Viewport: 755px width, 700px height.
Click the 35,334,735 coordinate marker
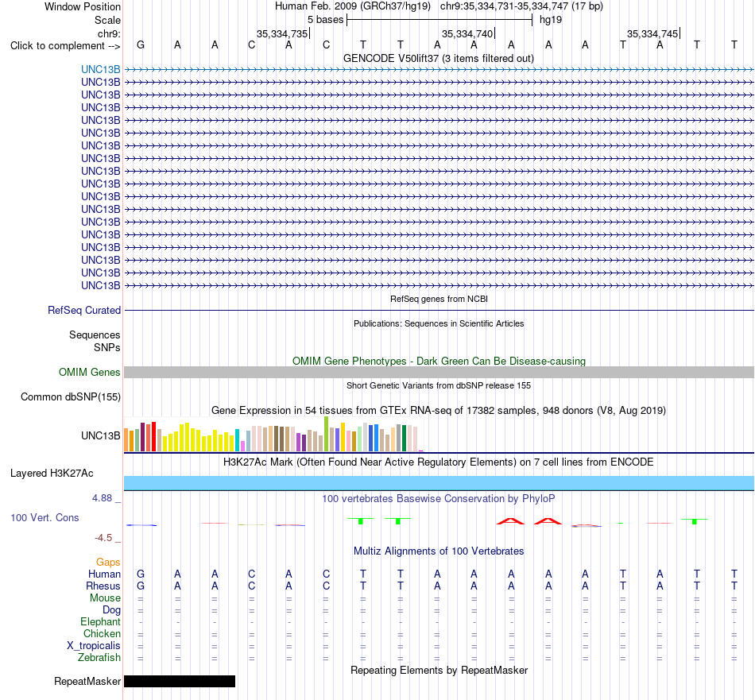281,33
